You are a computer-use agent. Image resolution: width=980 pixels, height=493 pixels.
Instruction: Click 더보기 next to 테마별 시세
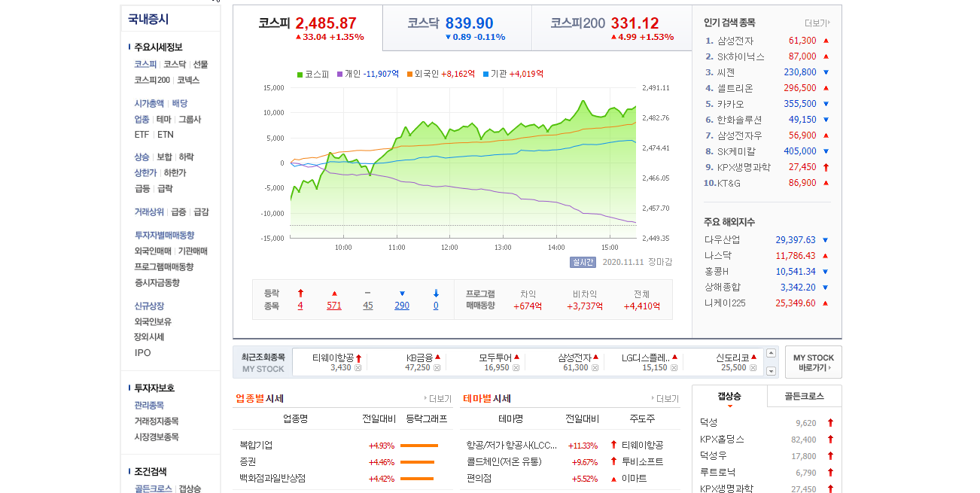(x=665, y=399)
